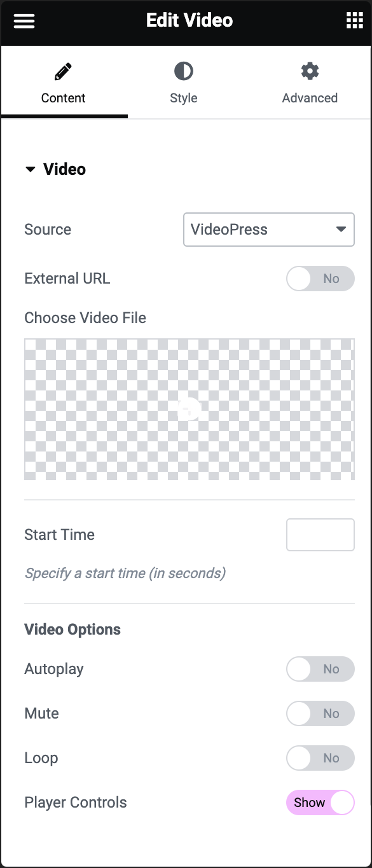The image size is (372, 868).
Task: Enable the Mute option
Action: pyautogui.click(x=320, y=713)
